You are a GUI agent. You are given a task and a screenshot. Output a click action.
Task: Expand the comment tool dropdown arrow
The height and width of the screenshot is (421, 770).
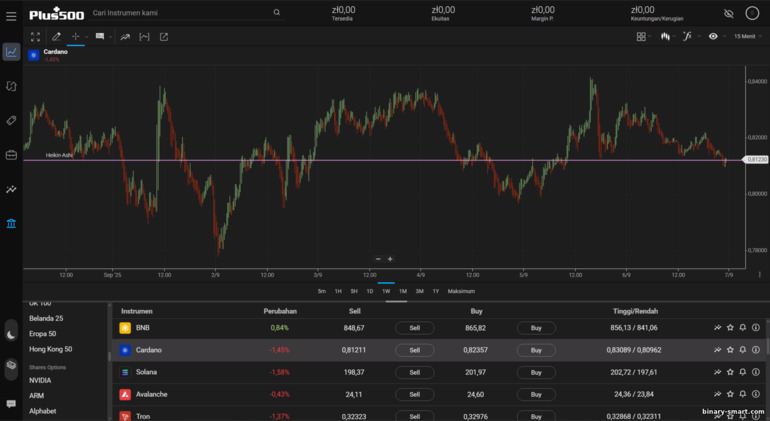(x=110, y=37)
